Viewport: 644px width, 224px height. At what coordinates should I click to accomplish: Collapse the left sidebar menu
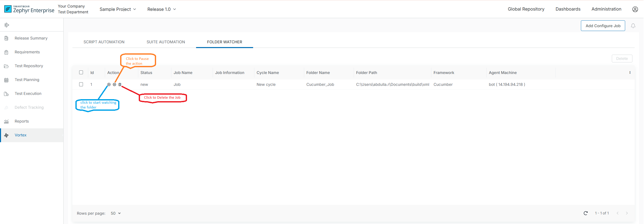[7, 25]
